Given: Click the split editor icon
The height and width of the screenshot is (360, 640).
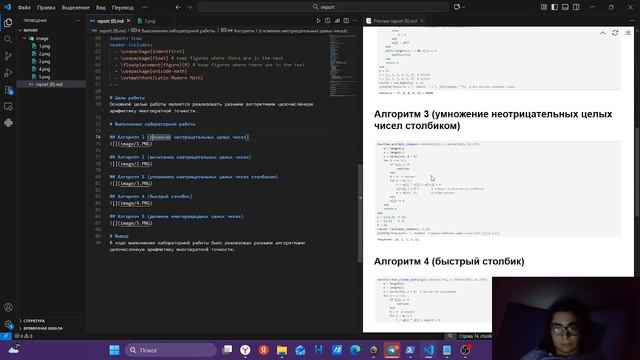Looking at the screenshot, I should point(346,20).
